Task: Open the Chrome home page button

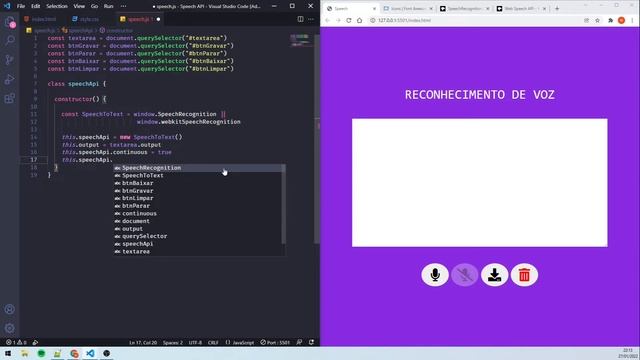Action: pyautogui.click(x=359, y=20)
